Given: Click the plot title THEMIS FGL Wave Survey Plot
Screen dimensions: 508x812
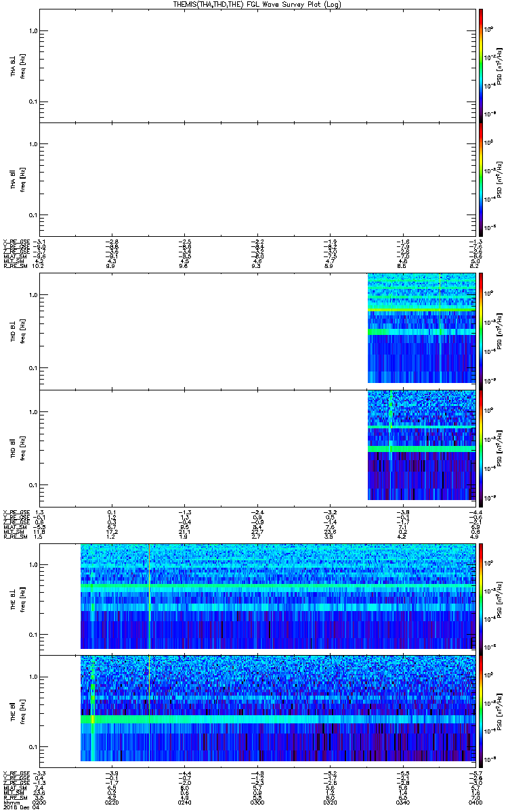Looking at the screenshot, I should pos(256,4).
